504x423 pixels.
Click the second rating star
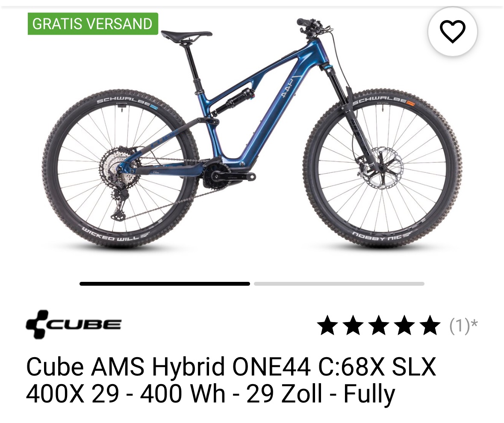353,325
